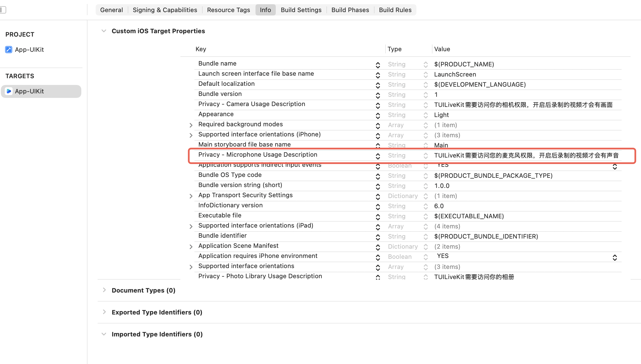Select Bundle version string (short) key
Image resolution: width=641 pixels, height=364 pixels.
click(240, 185)
